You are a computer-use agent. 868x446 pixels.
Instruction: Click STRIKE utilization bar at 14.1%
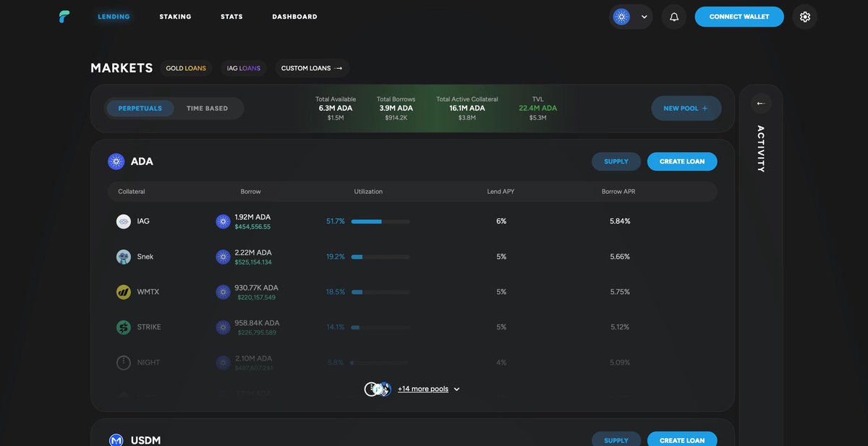tap(380, 327)
